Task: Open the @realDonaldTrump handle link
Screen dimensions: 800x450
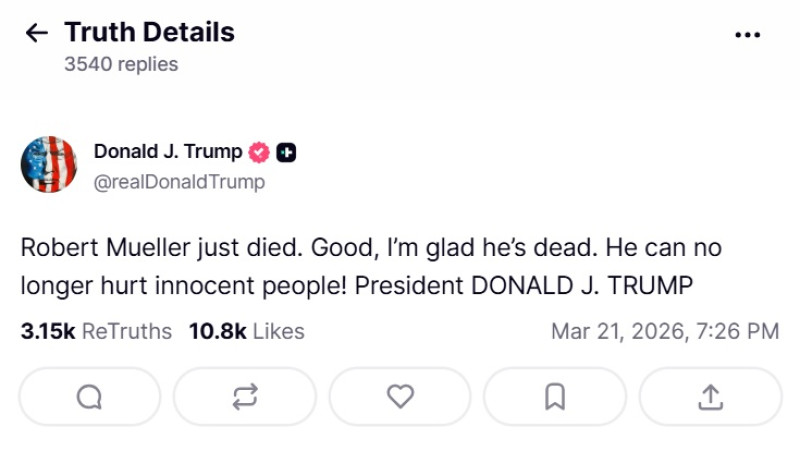Action: click(x=179, y=182)
